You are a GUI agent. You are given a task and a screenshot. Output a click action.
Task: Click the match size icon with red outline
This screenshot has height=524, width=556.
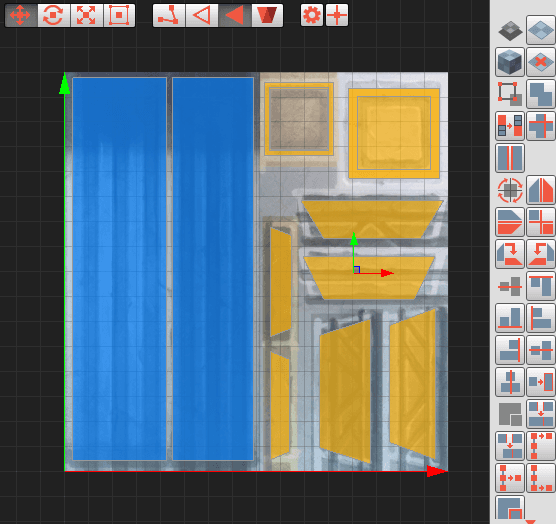540,382
